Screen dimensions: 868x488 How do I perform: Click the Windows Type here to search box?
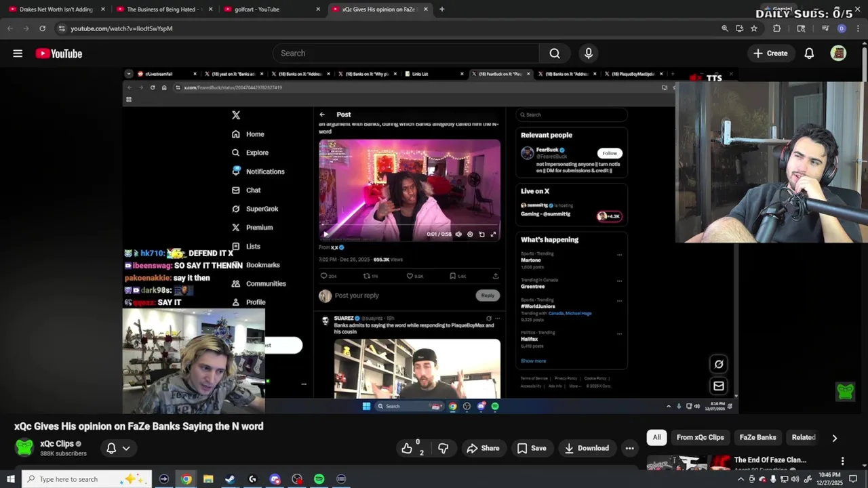(86, 479)
